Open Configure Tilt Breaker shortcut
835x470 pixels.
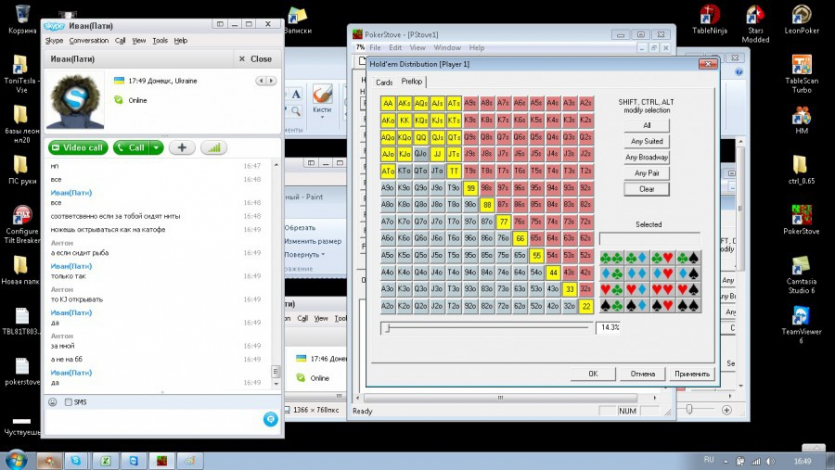(22, 225)
